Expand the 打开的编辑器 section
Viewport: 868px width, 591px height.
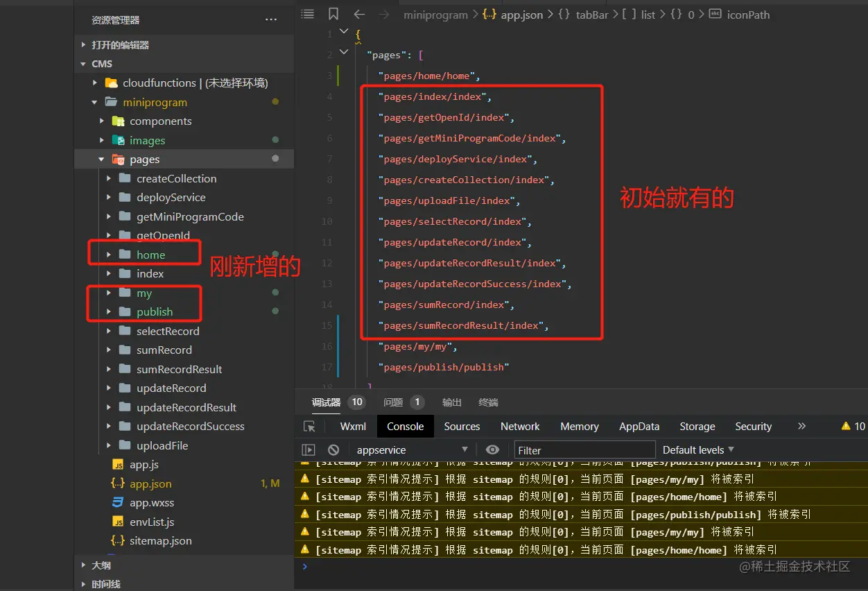pyautogui.click(x=120, y=44)
